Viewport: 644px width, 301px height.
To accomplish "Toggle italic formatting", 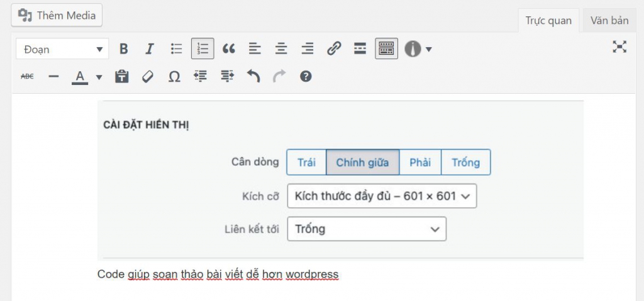I will pos(150,49).
